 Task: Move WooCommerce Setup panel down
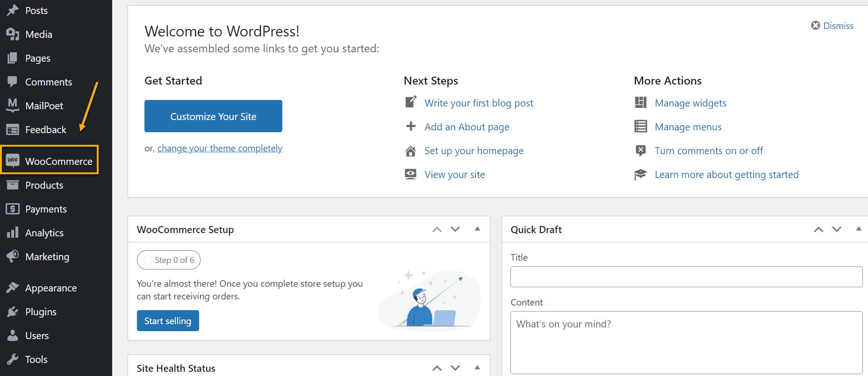[x=455, y=229]
